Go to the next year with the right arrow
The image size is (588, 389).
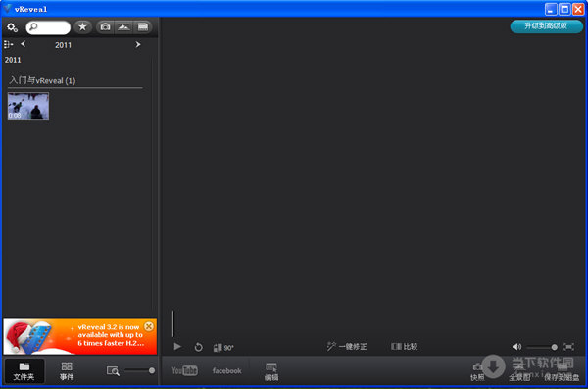point(138,45)
